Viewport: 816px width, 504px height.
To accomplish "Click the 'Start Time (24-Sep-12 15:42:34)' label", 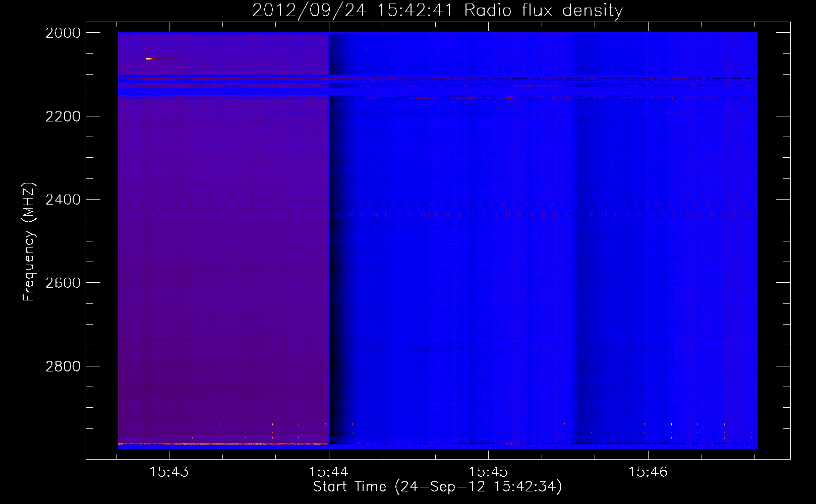I will click(437, 487).
